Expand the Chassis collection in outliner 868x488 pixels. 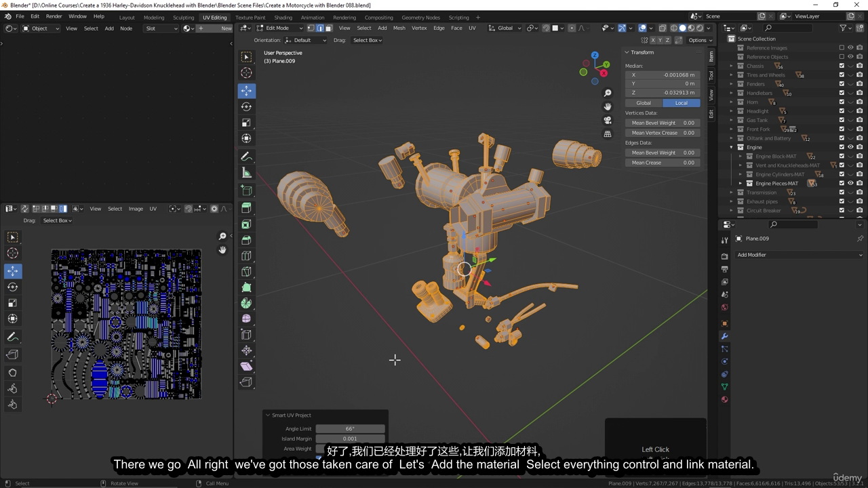[731, 66]
